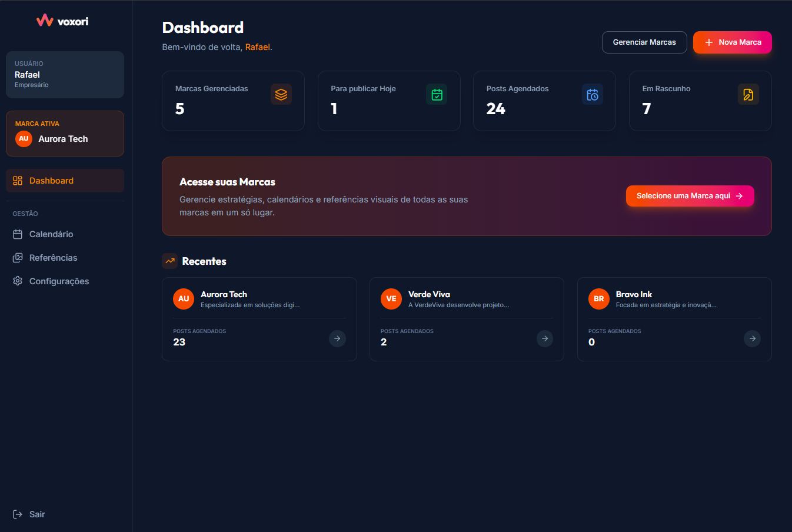792x532 pixels.
Task: Create a brand with Nova Marca
Action: [732, 42]
